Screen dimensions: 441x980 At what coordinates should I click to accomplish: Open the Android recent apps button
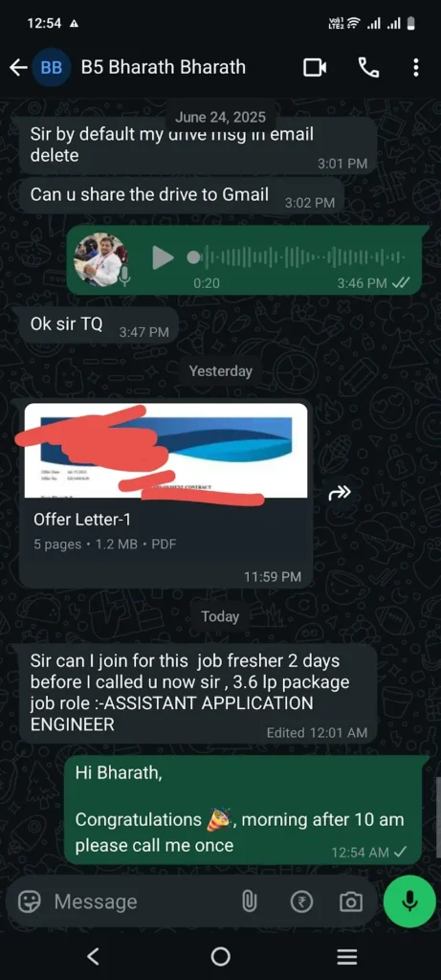click(347, 956)
